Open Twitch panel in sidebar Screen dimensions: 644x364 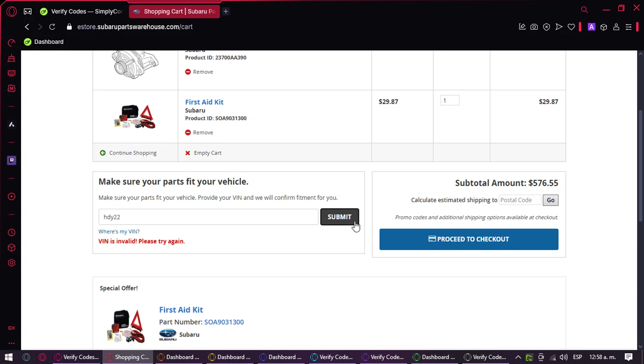coord(12,160)
